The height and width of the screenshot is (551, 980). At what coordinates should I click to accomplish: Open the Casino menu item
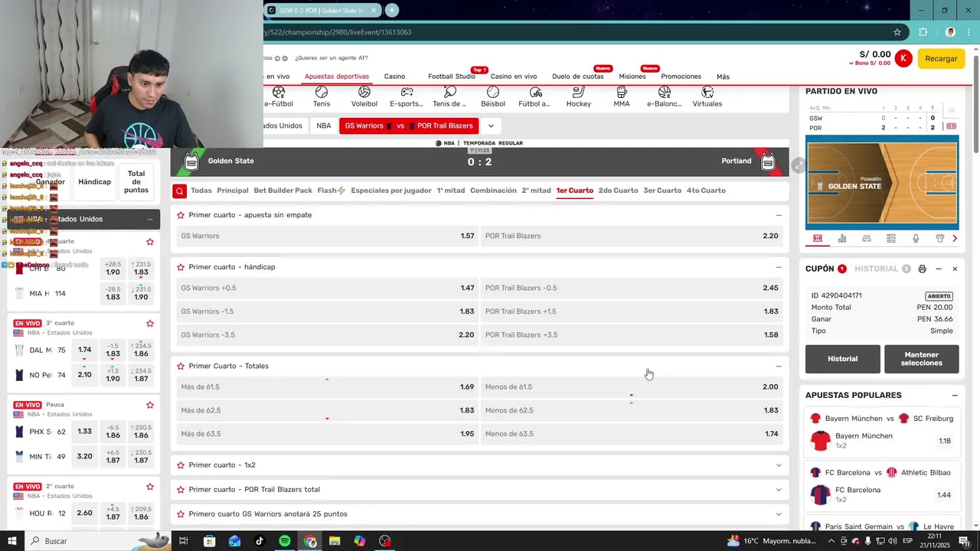pyautogui.click(x=394, y=77)
